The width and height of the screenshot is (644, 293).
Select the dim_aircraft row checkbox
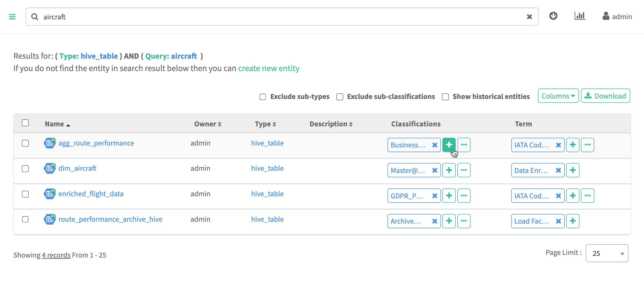point(25,169)
